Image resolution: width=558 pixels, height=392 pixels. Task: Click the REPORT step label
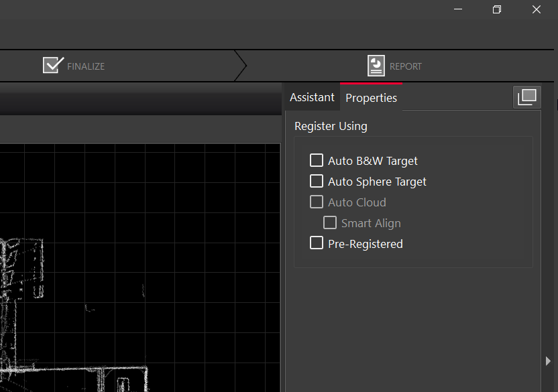pos(406,66)
